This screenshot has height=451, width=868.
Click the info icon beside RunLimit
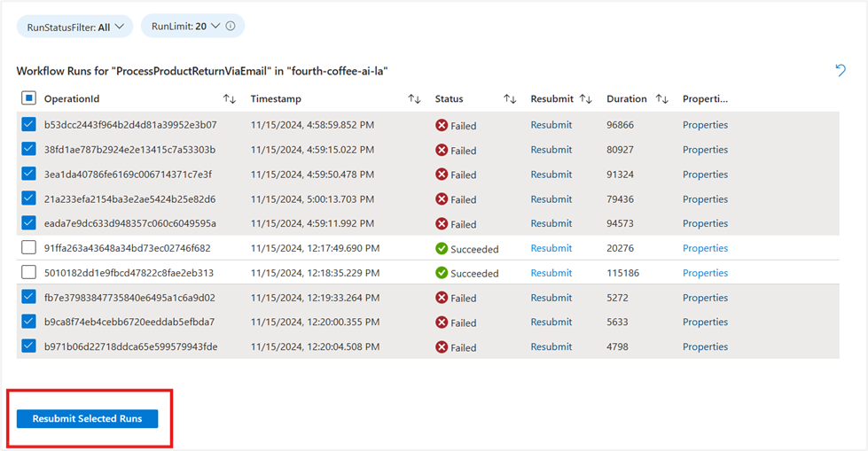[x=231, y=26]
